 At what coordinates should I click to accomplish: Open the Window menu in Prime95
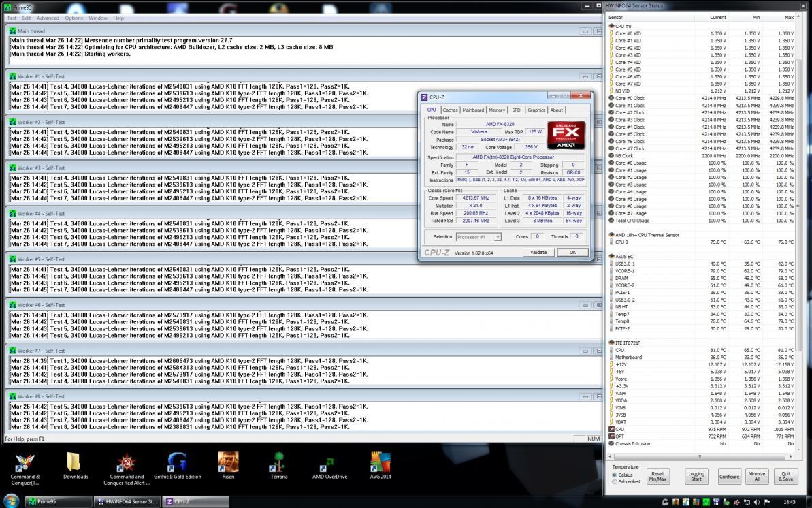pos(98,18)
